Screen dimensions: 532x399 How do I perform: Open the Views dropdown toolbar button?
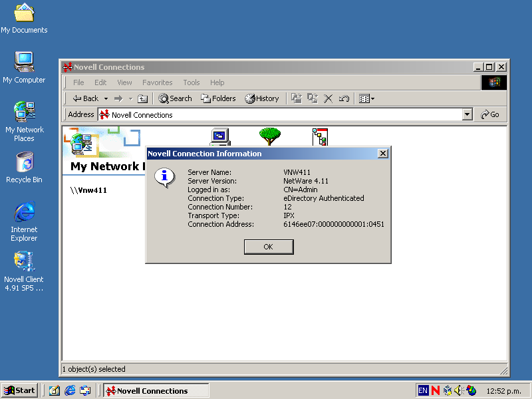(x=366, y=98)
